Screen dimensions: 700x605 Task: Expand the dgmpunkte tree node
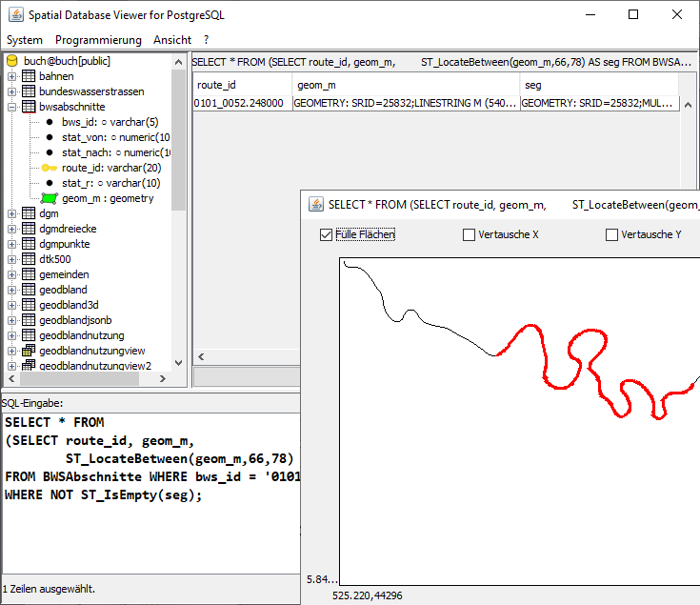12,244
